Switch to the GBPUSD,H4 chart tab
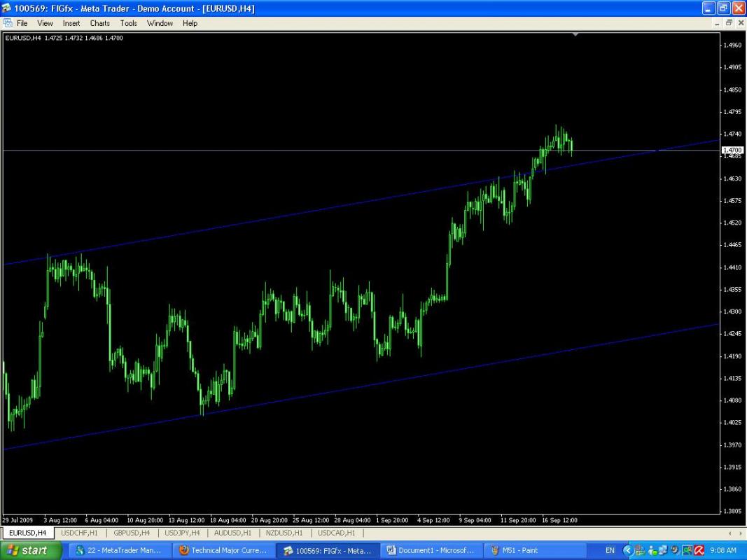747x560 pixels. (x=132, y=533)
